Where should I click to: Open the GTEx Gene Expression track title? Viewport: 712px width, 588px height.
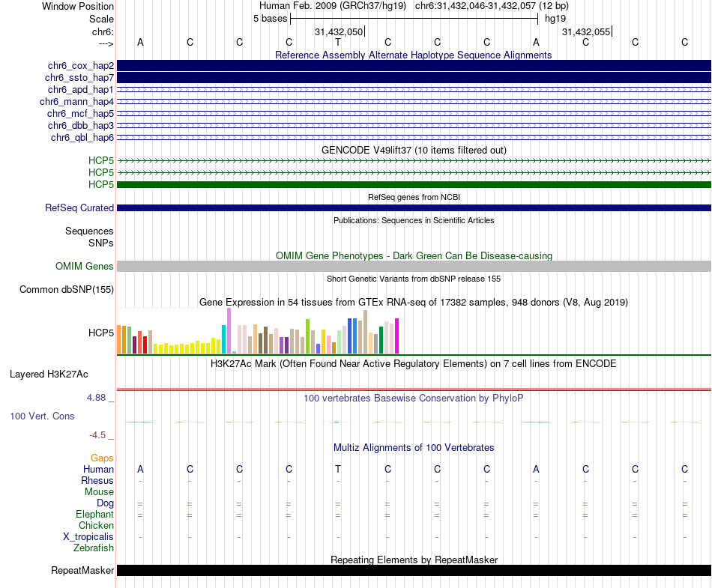pos(414,302)
